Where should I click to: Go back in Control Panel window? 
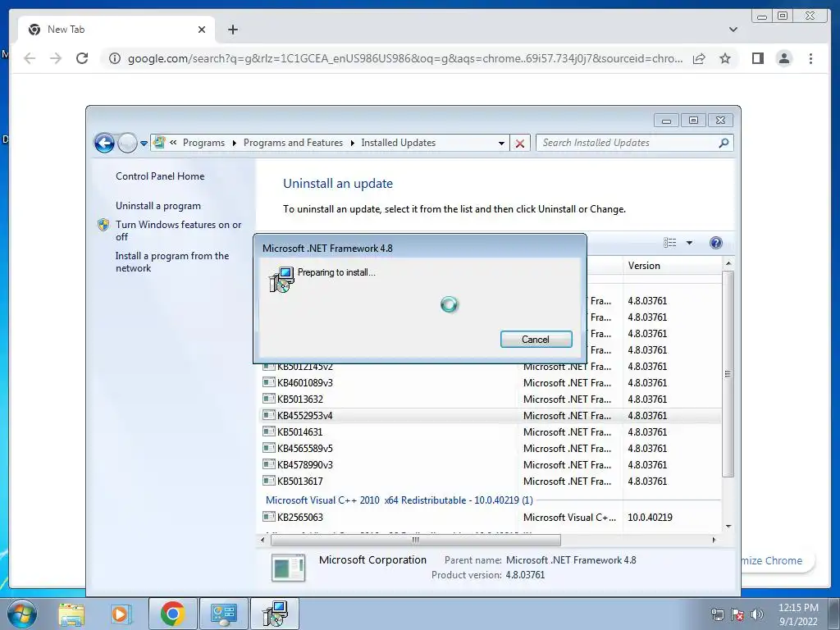click(104, 143)
